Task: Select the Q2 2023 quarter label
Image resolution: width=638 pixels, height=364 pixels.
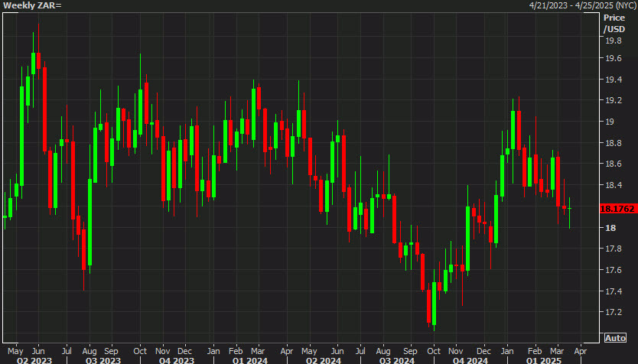Action: click(x=34, y=360)
